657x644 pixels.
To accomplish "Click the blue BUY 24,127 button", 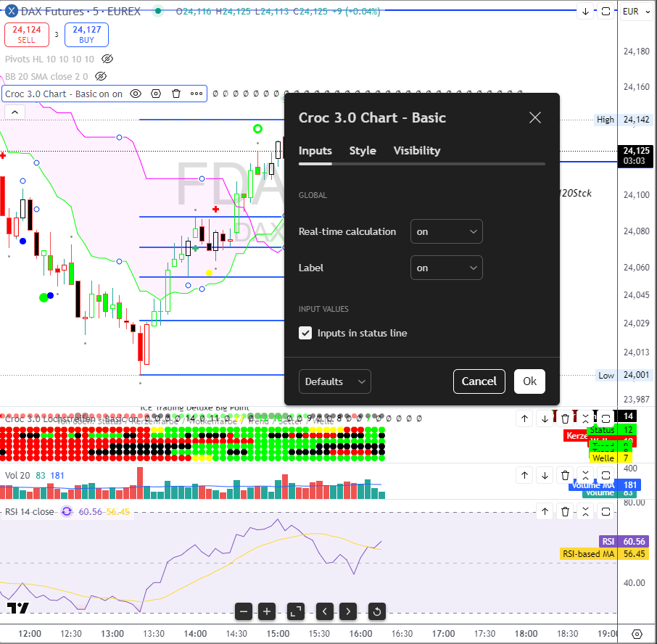I will (x=87, y=35).
